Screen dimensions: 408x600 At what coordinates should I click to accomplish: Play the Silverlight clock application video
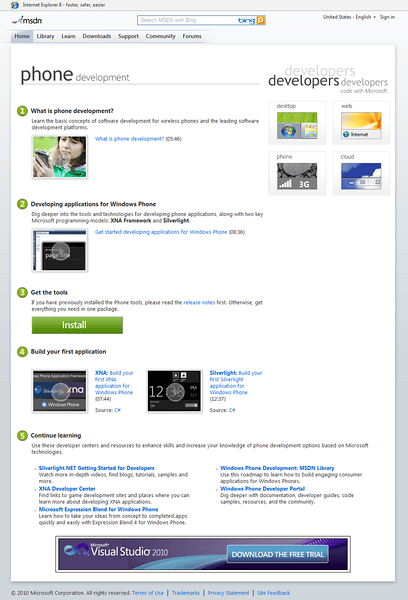(x=175, y=391)
